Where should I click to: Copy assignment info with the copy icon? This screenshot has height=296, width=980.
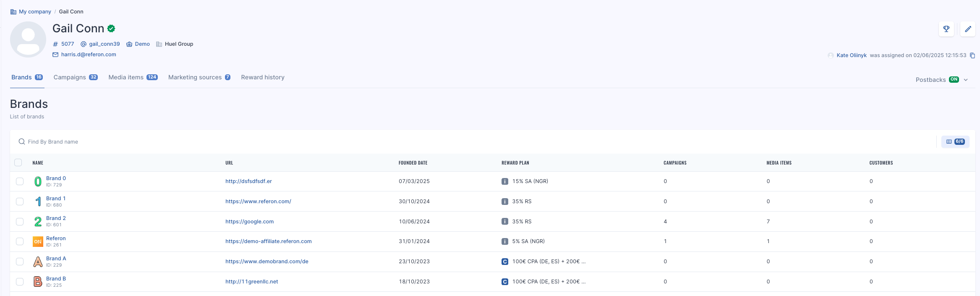tap(972, 55)
